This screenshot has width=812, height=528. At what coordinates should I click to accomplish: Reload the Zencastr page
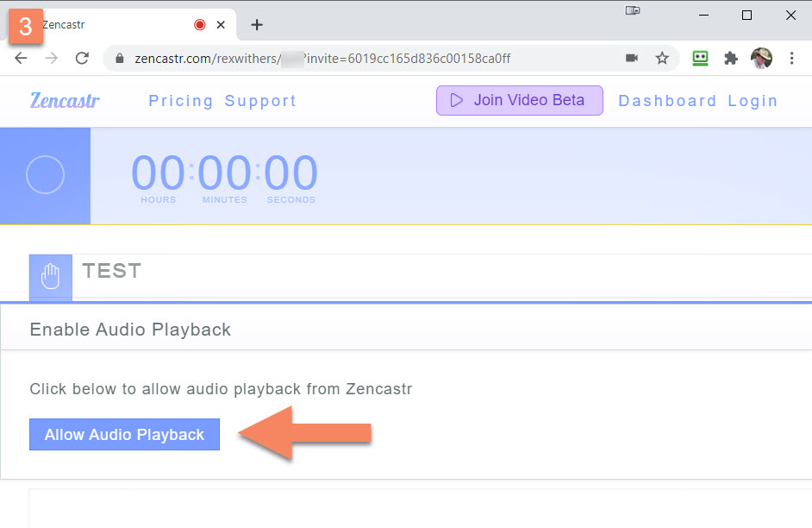pos(82,58)
